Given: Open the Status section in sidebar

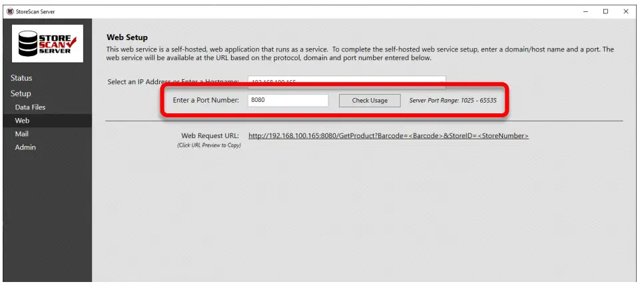Looking at the screenshot, I should click(21, 78).
